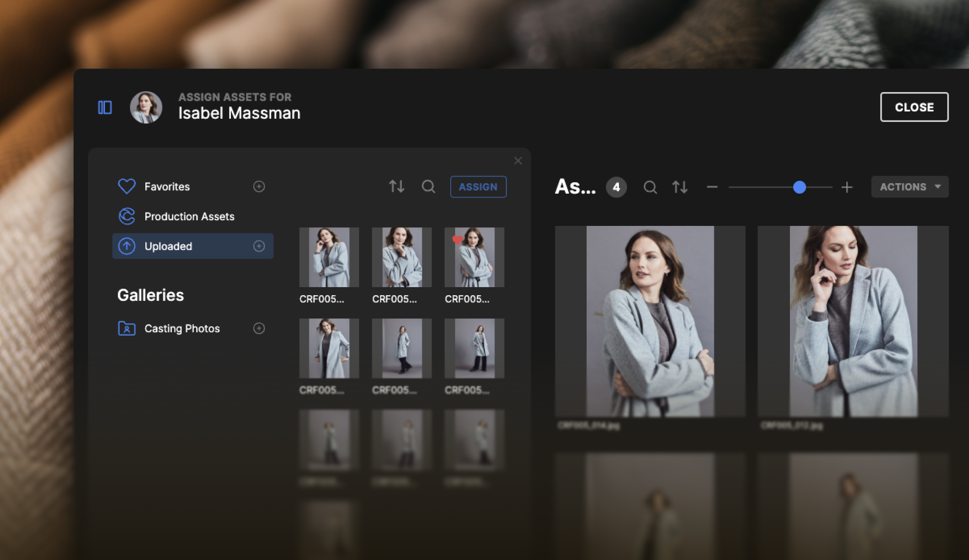Sort the assigned assets list
Screen dimensions: 969x560
(680, 187)
